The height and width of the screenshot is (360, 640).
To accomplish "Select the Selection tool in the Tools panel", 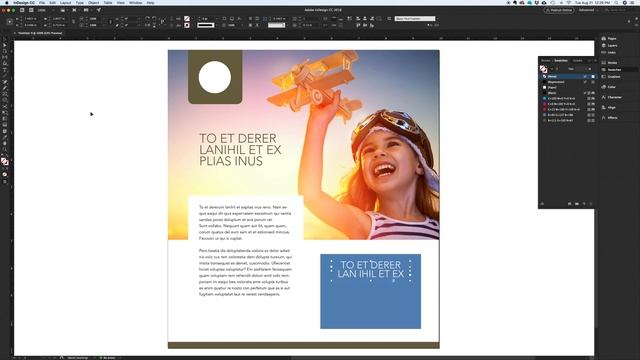I will coord(4,40).
